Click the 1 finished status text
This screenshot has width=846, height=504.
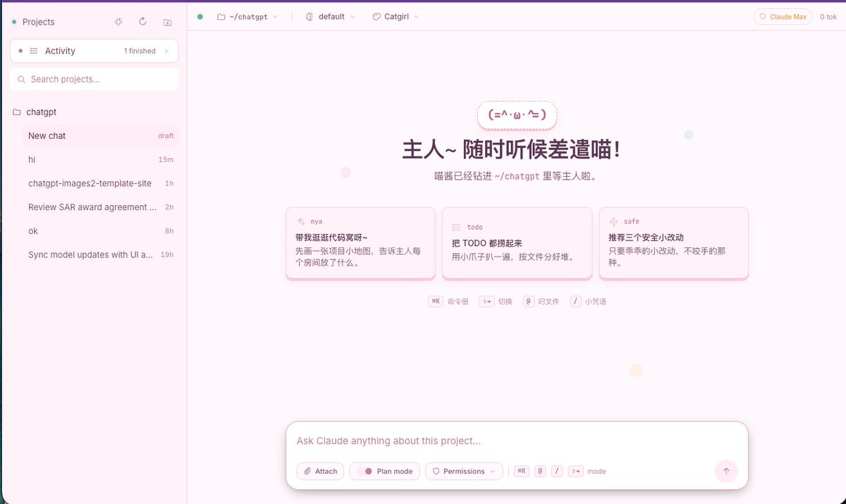click(140, 51)
